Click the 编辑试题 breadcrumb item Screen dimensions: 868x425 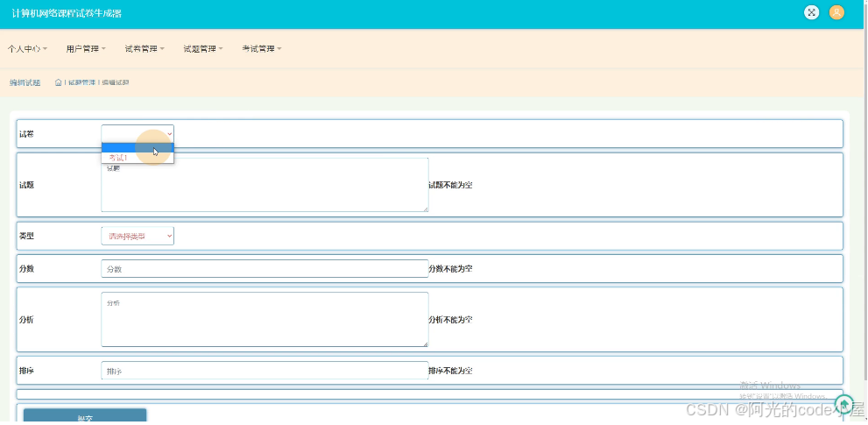pyautogui.click(x=115, y=82)
